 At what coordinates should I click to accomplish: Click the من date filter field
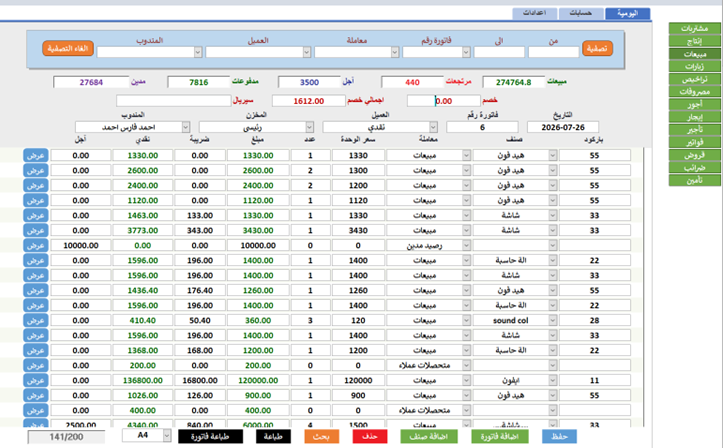[x=553, y=52]
